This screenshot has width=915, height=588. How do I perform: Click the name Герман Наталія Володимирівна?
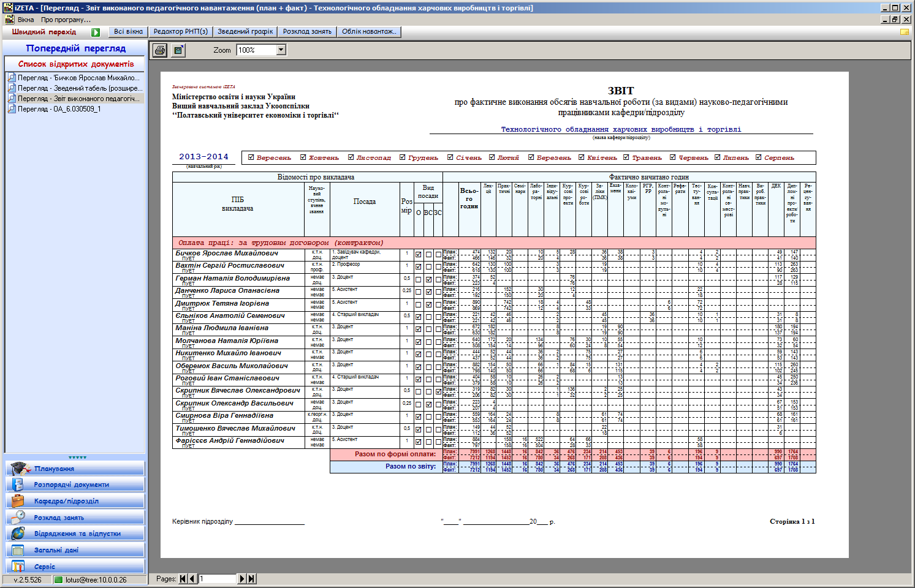(232, 278)
